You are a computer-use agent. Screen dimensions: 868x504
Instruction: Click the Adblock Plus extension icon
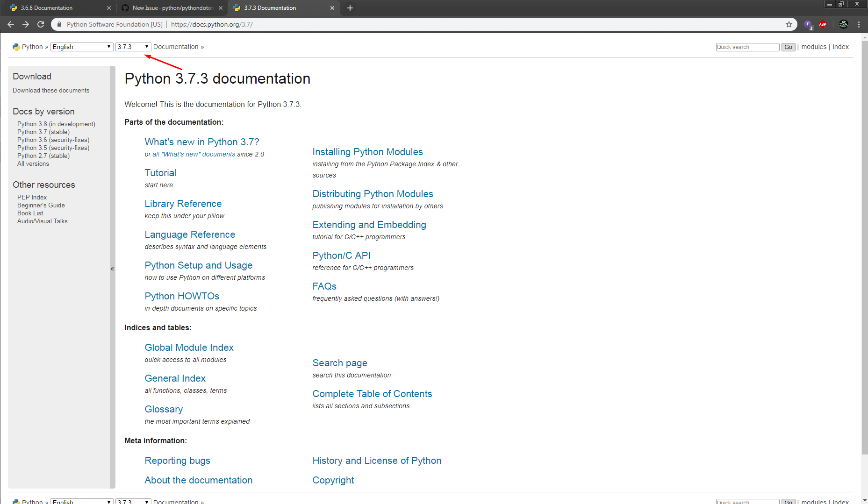[823, 24]
